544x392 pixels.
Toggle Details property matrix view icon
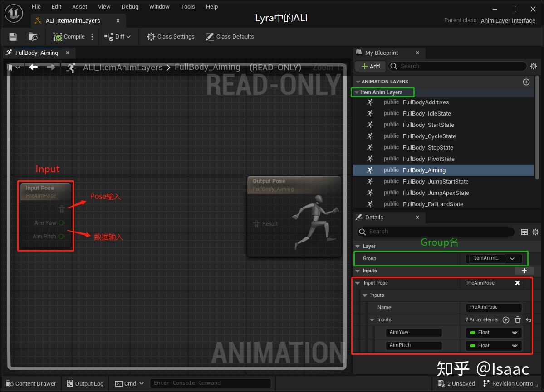coord(524,232)
